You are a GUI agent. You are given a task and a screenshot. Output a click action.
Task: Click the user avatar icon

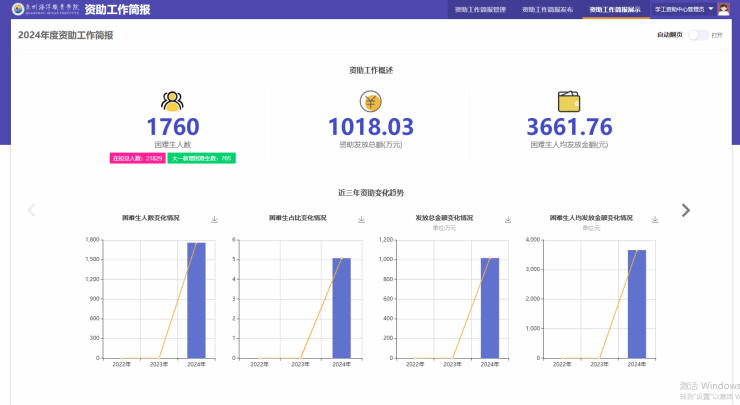(x=724, y=9)
